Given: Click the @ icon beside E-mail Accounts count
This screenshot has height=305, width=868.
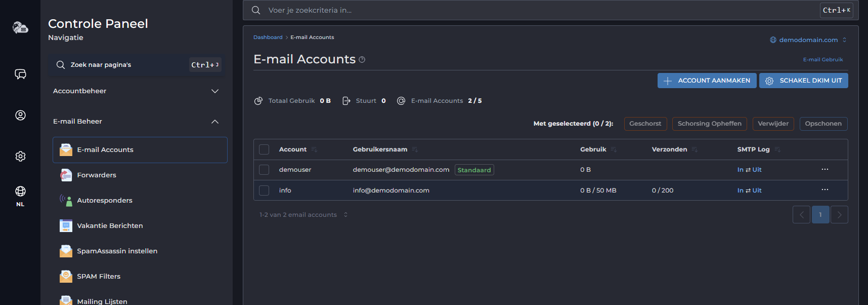Looking at the screenshot, I should [401, 101].
